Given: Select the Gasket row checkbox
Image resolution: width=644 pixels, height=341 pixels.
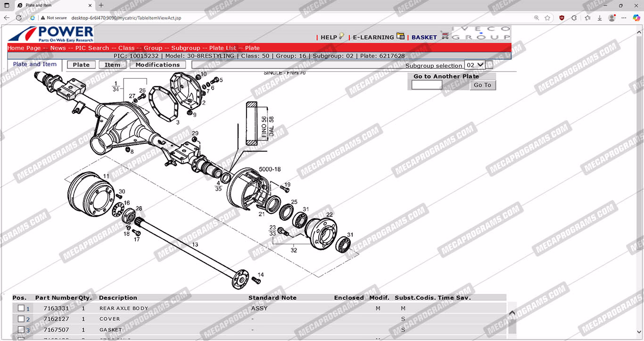Looking at the screenshot, I should click(21, 330).
